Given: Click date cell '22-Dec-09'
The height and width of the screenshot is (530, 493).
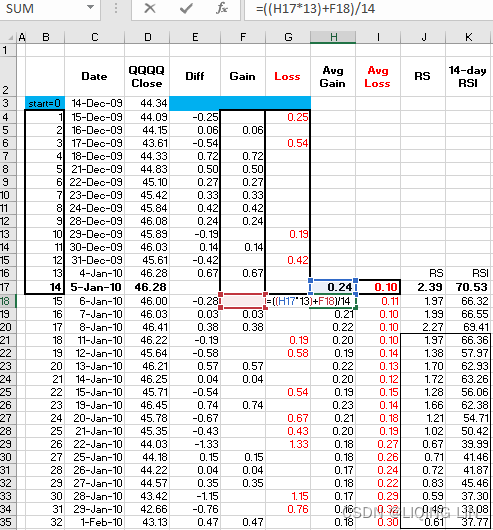Looking at the screenshot, I should pyautogui.click(x=94, y=182).
